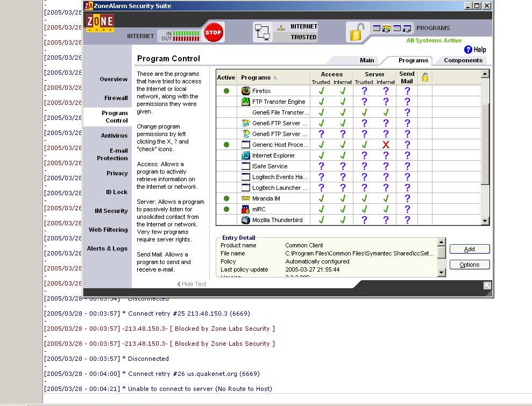
Task: Switch to the Components tab
Action: click(x=463, y=60)
